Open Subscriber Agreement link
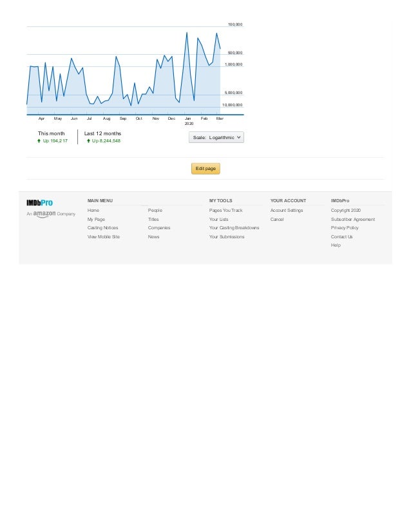 (x=353, y=219)
